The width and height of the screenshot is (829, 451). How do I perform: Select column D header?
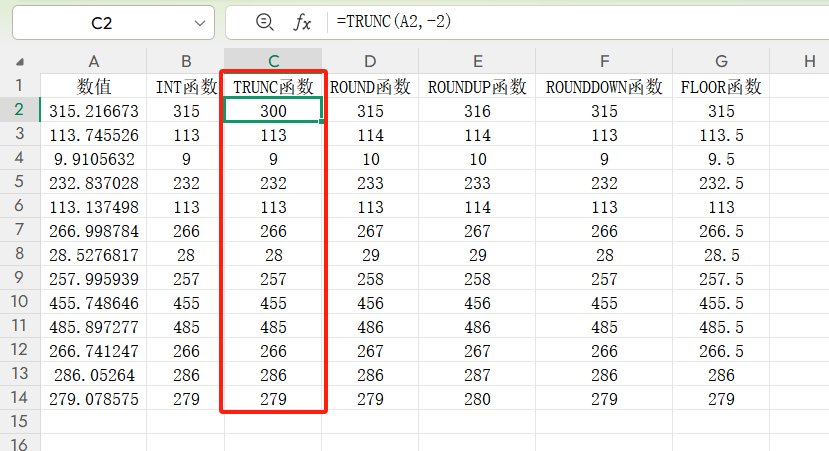pyautogui.click(x=370, y=61)
